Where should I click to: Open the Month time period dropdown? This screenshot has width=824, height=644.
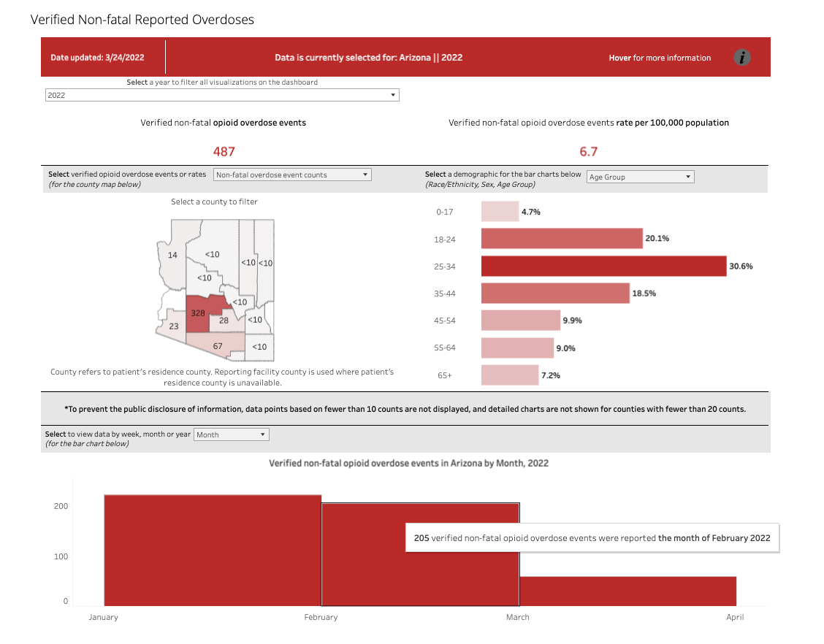(x=231, y=434)
